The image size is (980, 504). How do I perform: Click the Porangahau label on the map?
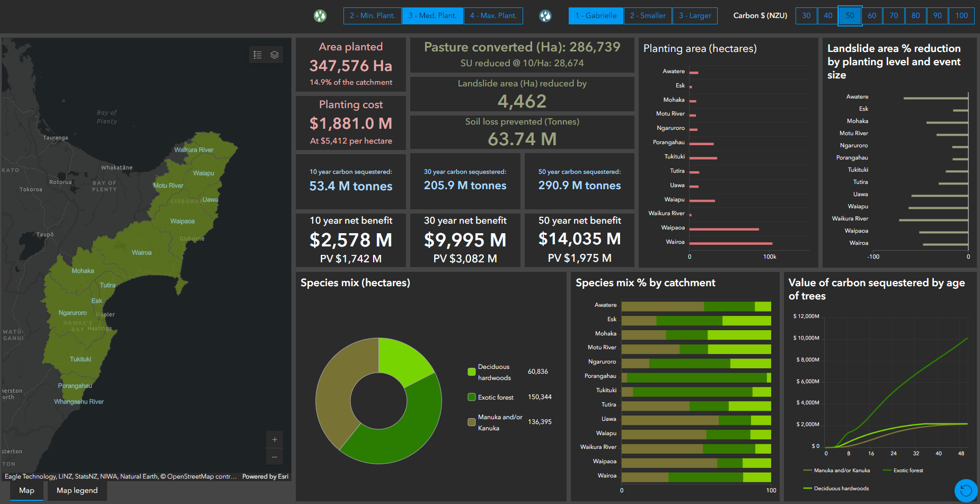click(75, 386)
